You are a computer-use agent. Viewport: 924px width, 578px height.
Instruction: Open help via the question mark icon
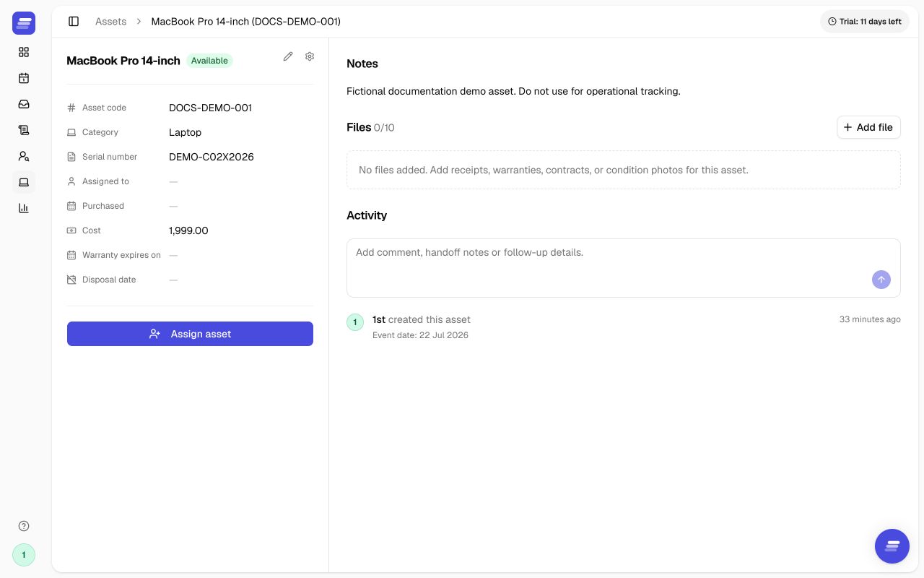coord(24,526)
